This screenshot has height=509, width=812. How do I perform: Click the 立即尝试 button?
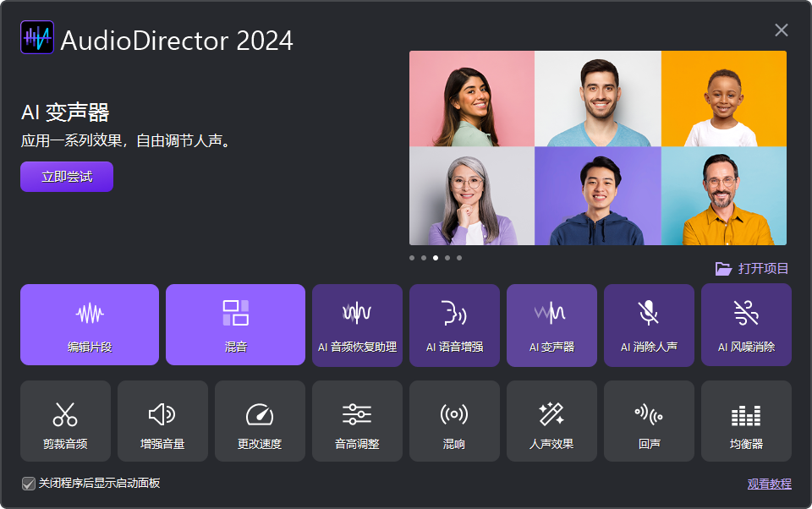click(67, 177)
